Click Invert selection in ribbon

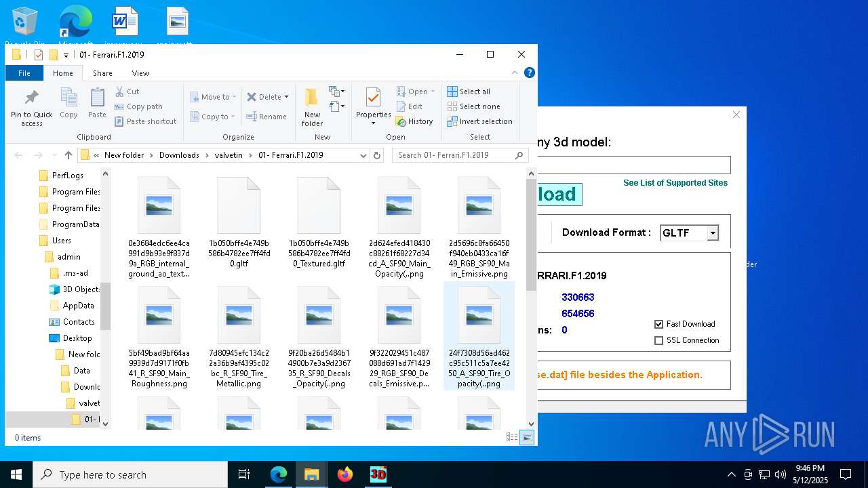479,121
